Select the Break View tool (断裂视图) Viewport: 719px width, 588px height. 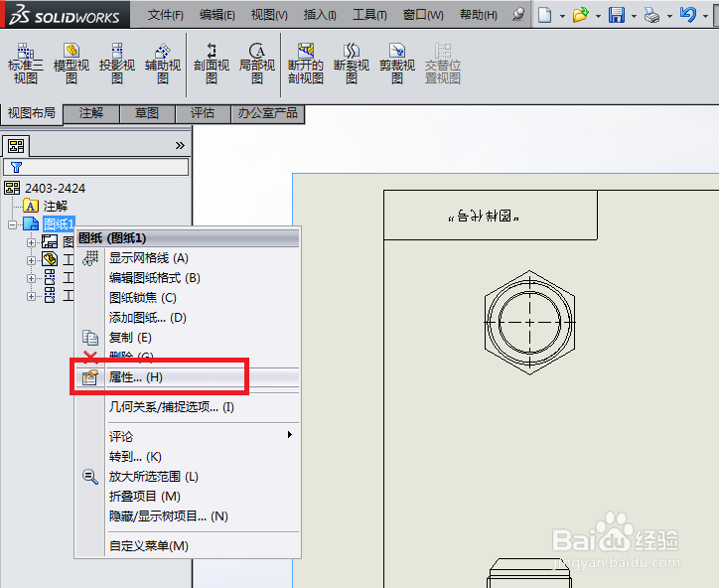(x=352, y=64)
